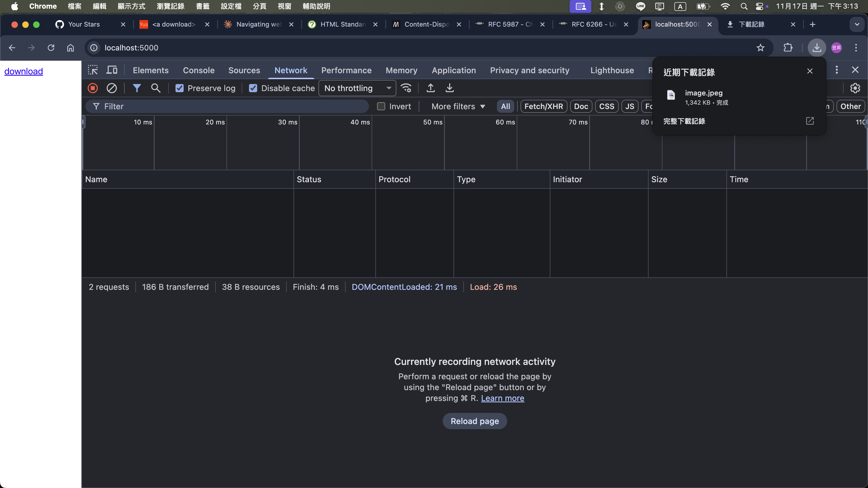
Task: Click import HAR file upload icon
Action: [x=430, y=88]
